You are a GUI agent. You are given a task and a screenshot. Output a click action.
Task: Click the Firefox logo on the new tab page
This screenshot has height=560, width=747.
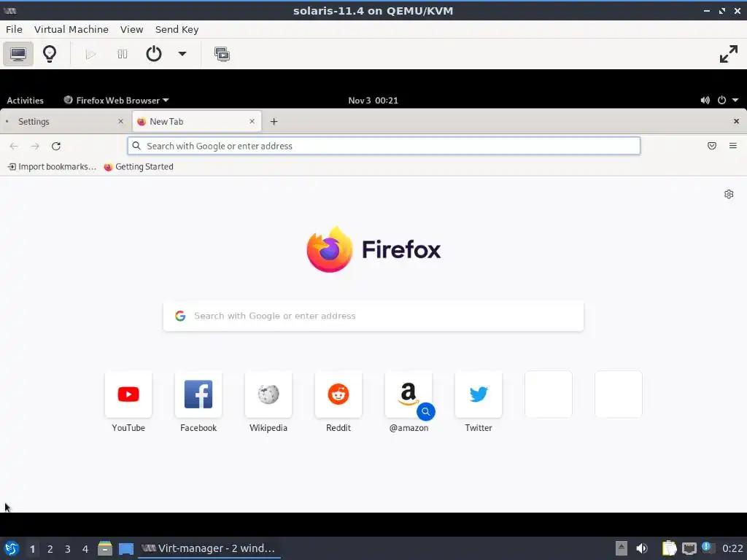(373, 249)
